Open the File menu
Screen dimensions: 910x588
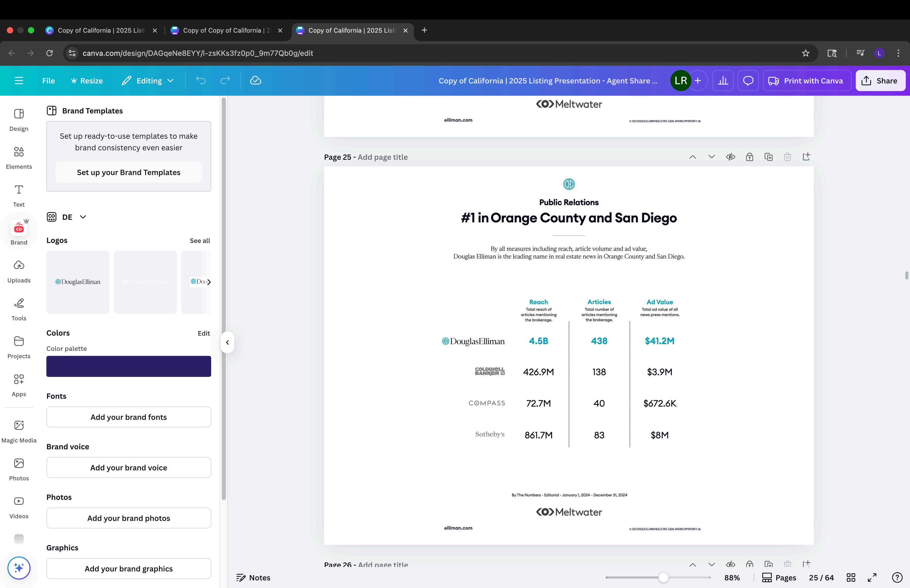[x=48, y=81]
